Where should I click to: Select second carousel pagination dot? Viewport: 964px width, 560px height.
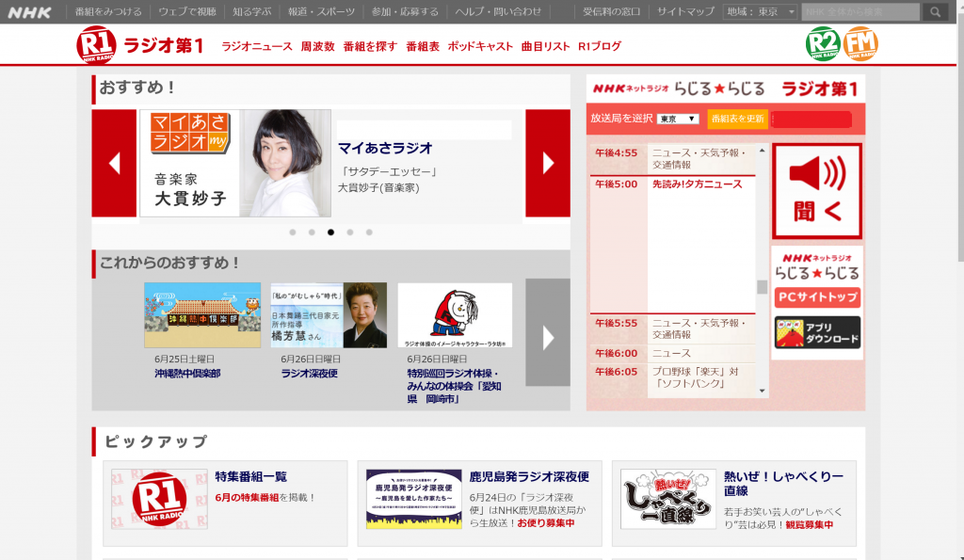click(312, 232)
